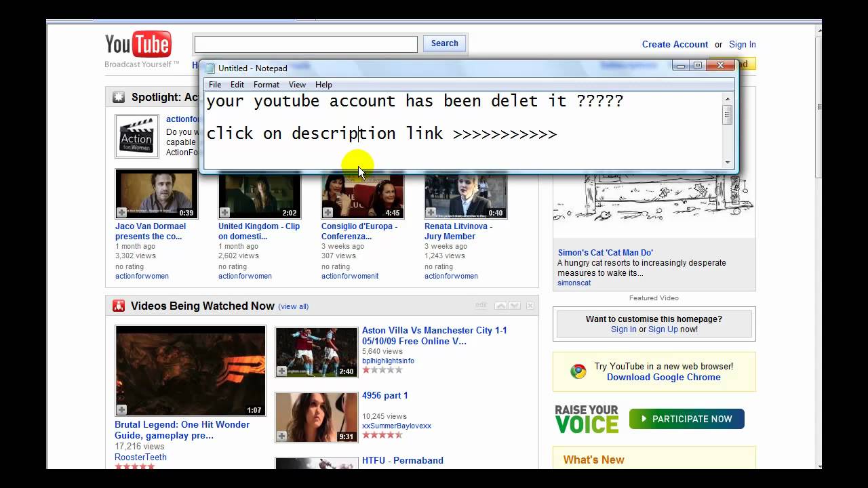
Task: Click the Raise Your Voice logo
Action: 587,419
